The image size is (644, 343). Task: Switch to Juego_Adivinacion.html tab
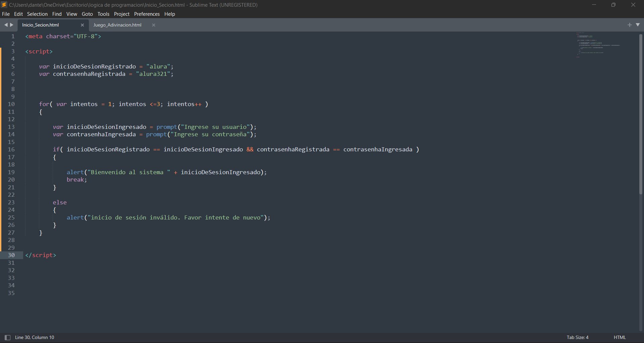click(117, 25)
